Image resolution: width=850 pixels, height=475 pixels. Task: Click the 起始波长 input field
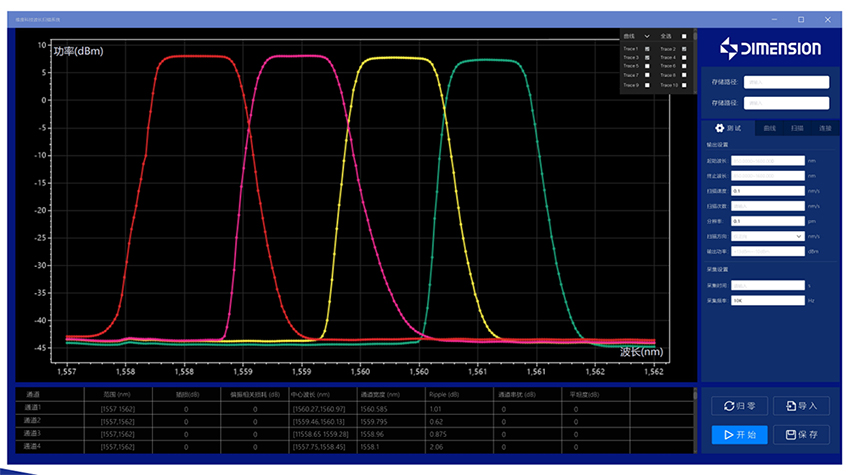point(768,160)
